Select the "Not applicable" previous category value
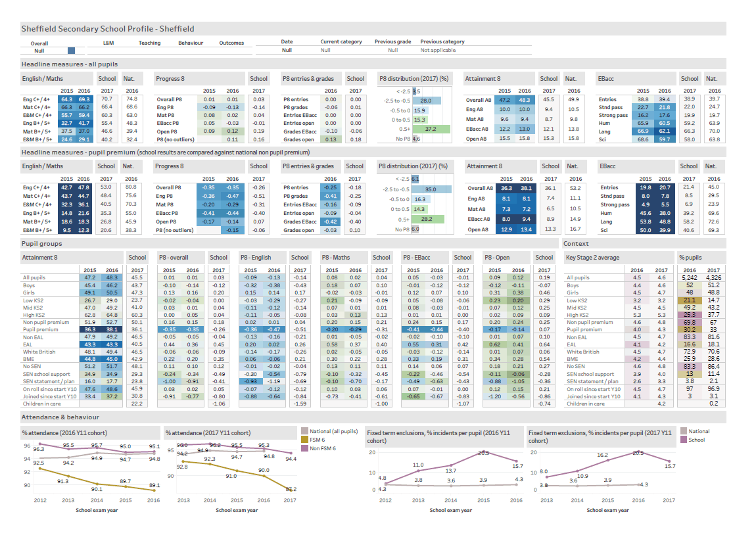The image size is (756, 535). click(438, 50)
